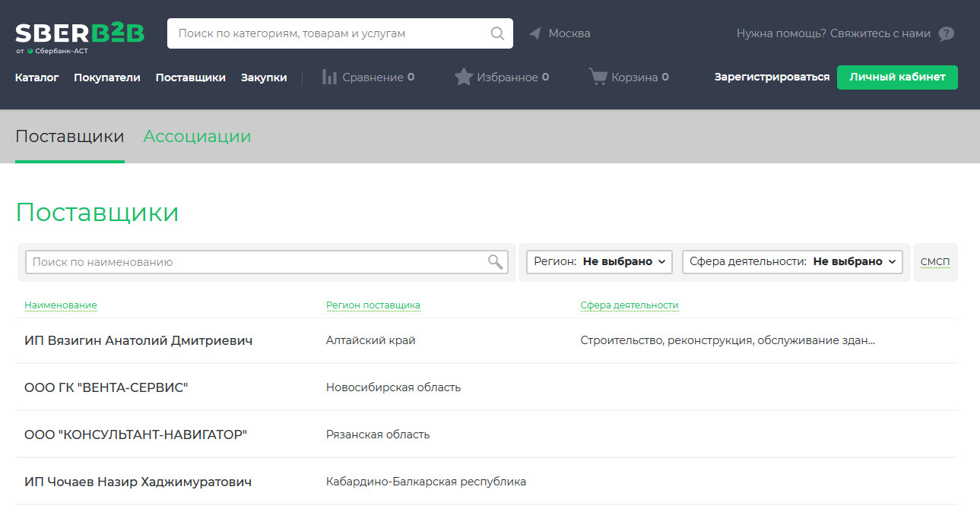The width and height of the screenshot is (980, 512).
Task: Click Нужна помощь? Свяжитесь с нами link
Action: coord(833,33)
